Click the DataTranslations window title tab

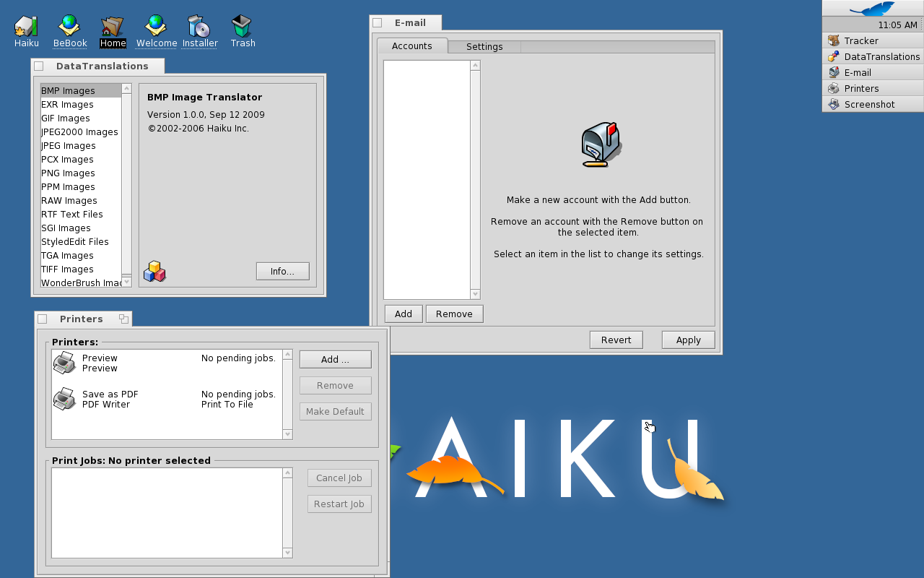tap(97, 66)
